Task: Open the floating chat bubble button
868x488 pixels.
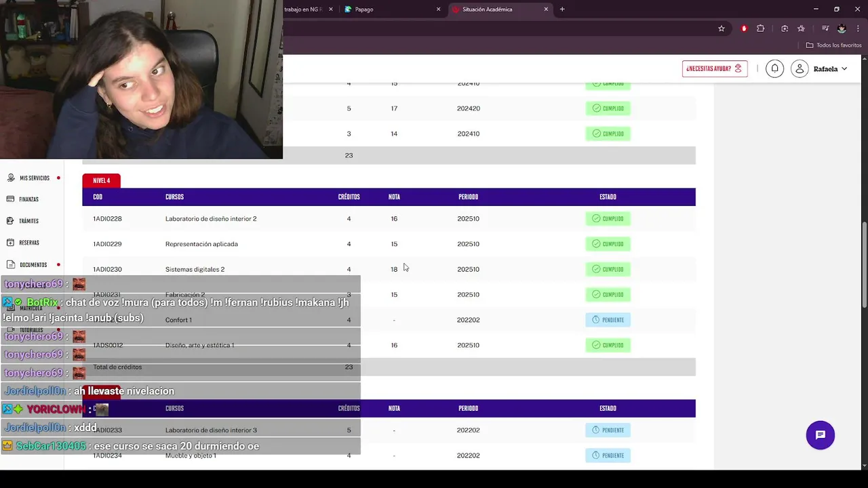Action: point(820,435)
